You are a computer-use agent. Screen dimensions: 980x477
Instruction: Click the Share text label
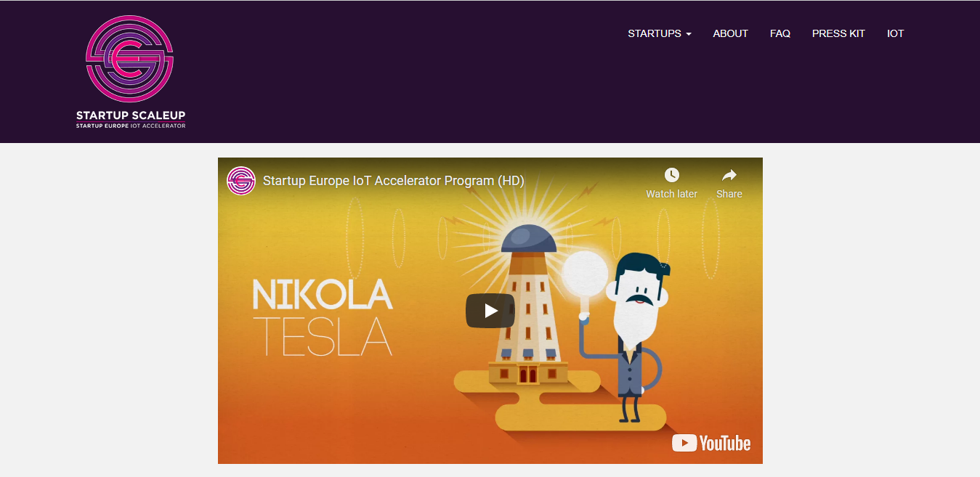pyautogui.click(x=729, y=194)
